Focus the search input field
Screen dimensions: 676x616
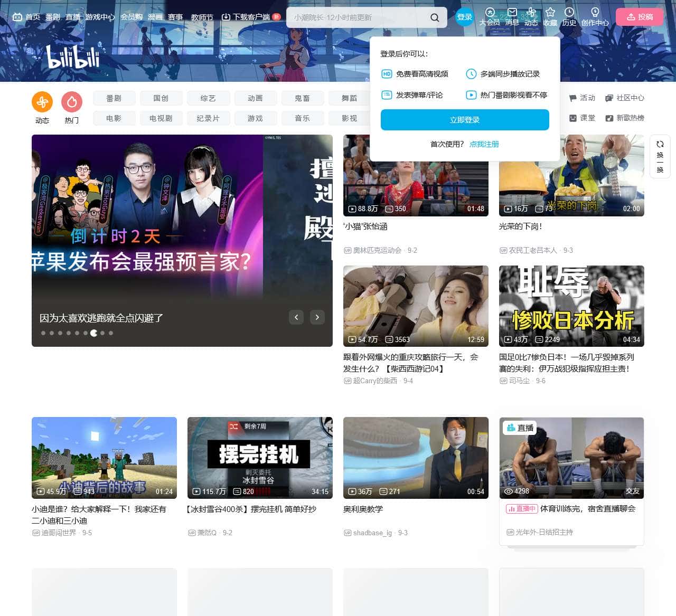(359, 17)
